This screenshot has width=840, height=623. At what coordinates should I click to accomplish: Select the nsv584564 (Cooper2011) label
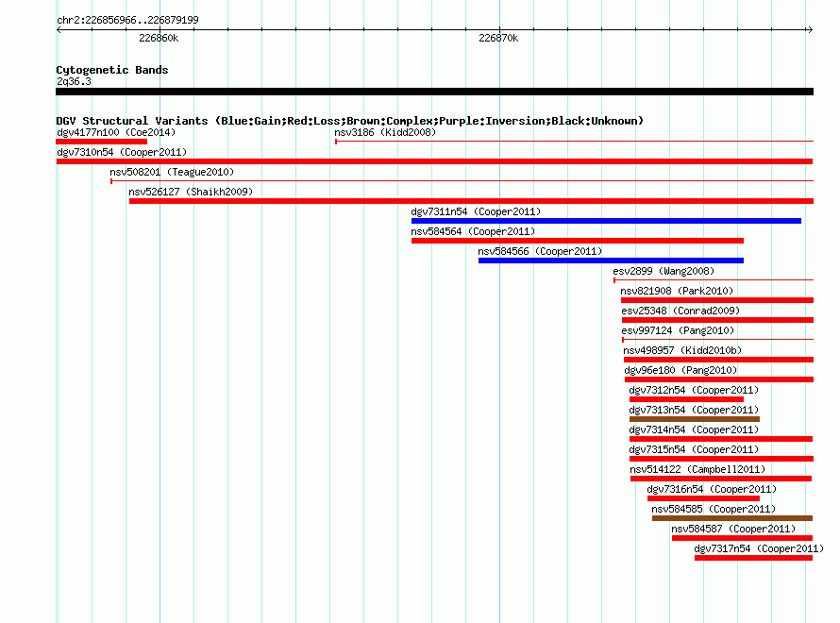click(x=473, y=231)
